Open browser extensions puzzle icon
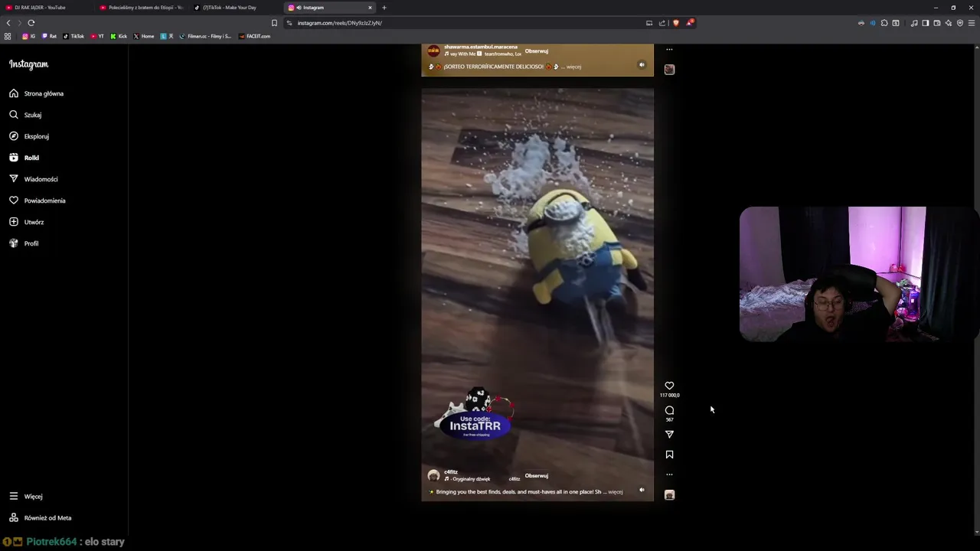The width and height of the screenshot is (980, 551). tap(884, 23)
